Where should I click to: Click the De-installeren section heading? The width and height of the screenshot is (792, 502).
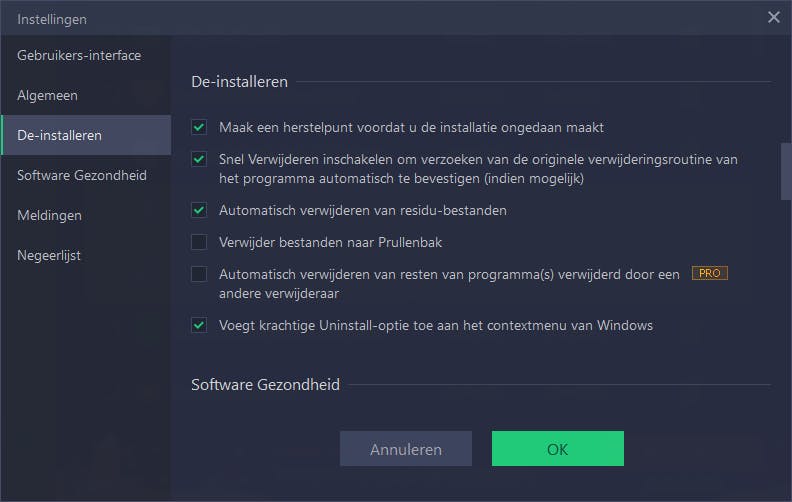pos(239,81)
